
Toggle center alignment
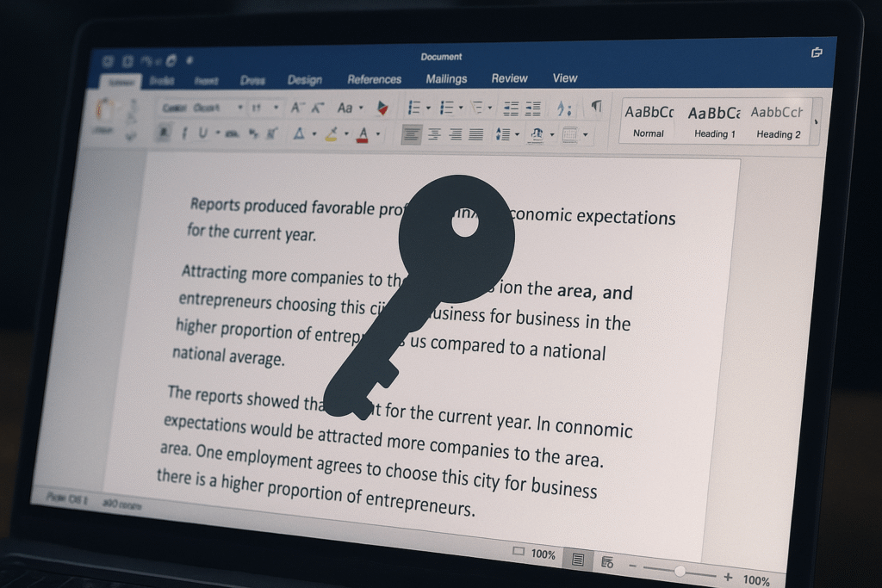click(434, 134)
